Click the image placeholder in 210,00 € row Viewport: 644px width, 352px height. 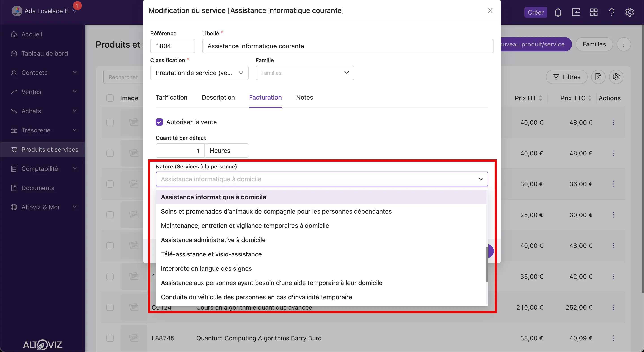click(134, 307)
